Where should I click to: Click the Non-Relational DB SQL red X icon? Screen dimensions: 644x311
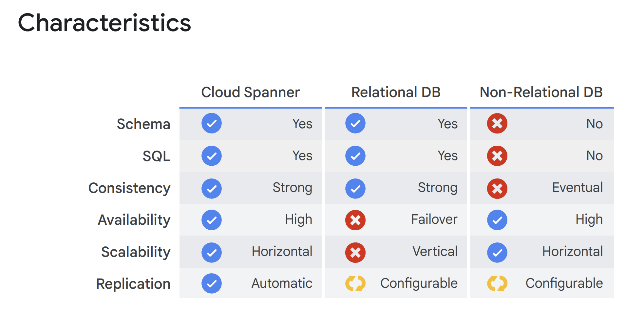pos(497,156)
